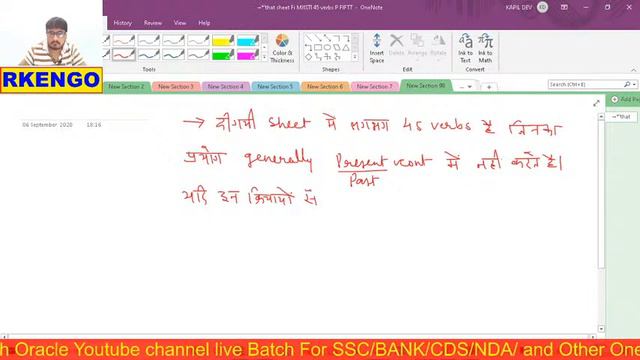Click the vertical scrollbar down arrow
This screenshot has width=640, height=360.
click(x=601, y=329)
